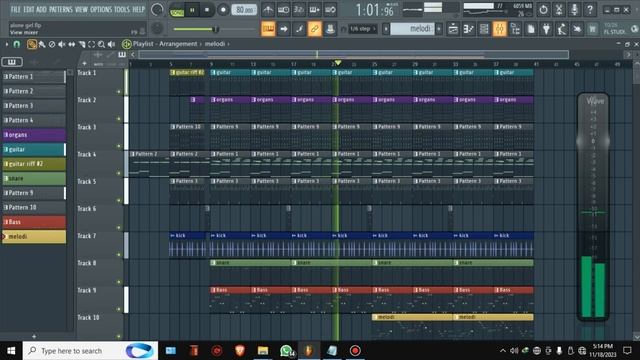Open the channel rack view
Screen dimensions: 640x360
(x=484, y=29)
